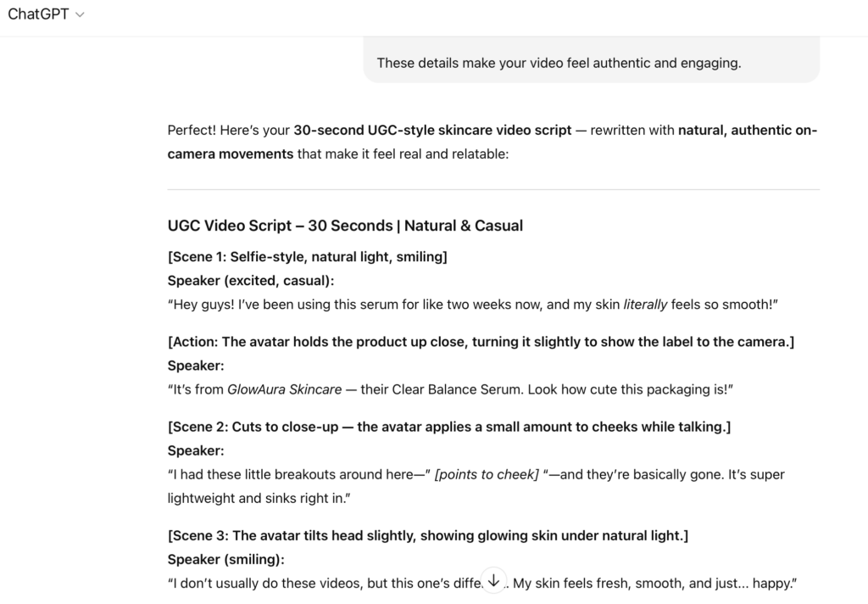Click the "Action: The avatar holds the product" line

[x=481, y=341]
